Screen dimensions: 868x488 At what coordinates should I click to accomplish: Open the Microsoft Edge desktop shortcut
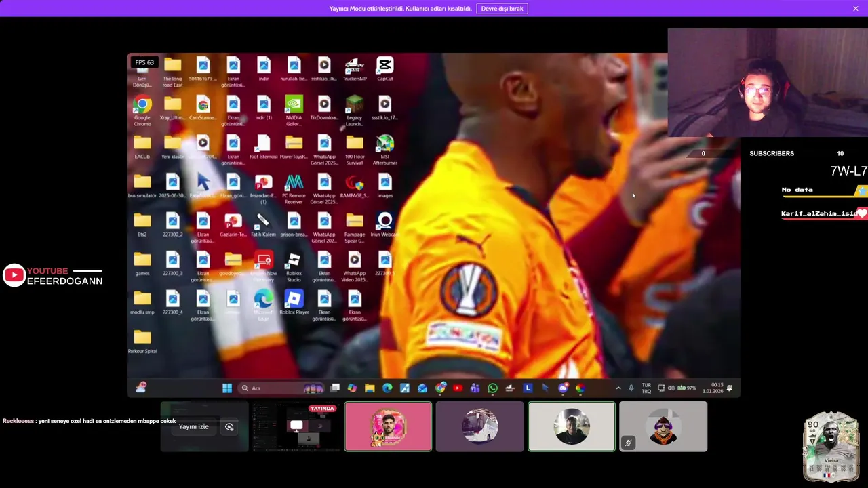263,306
